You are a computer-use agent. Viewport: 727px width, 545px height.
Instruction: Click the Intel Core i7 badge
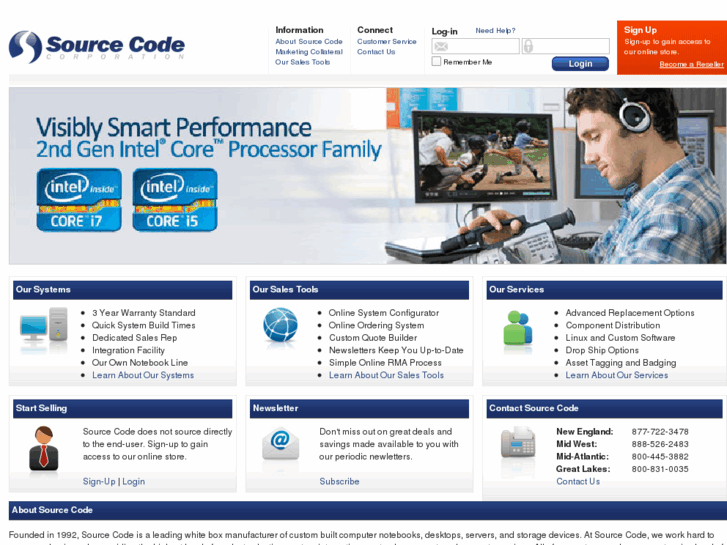click(79, 200)
